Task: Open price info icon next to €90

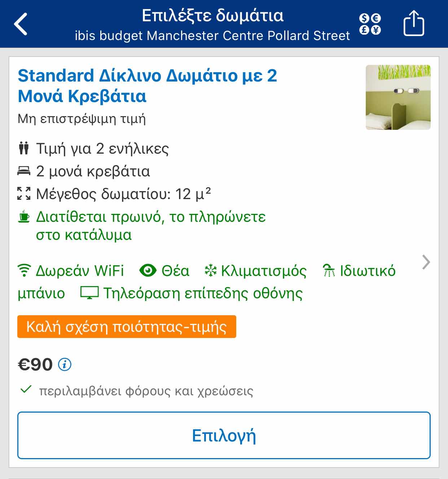Action: (x=65, y=364)
